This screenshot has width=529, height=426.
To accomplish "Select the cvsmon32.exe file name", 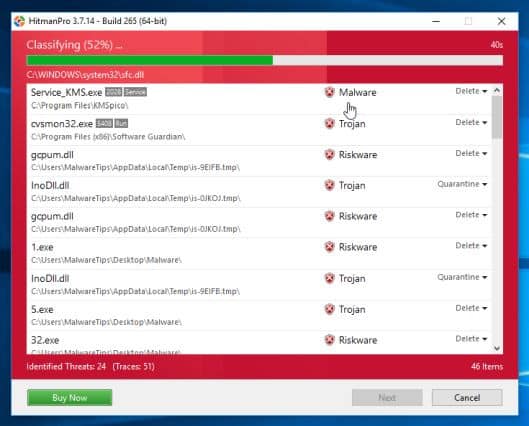I will (x=62, y=124).
